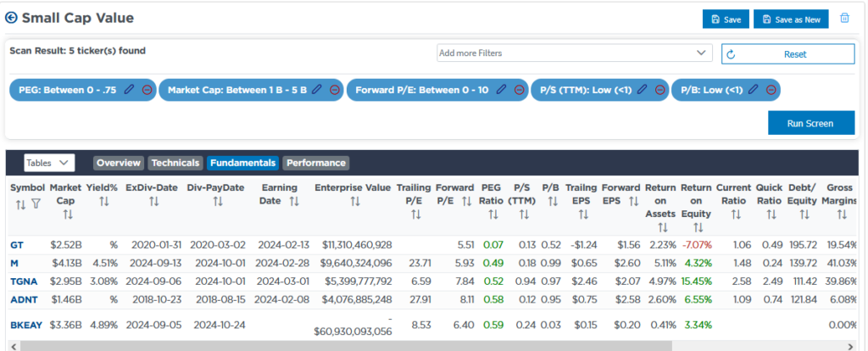Remove the P/B filter

pyautogui.click(x=770, y=90)
